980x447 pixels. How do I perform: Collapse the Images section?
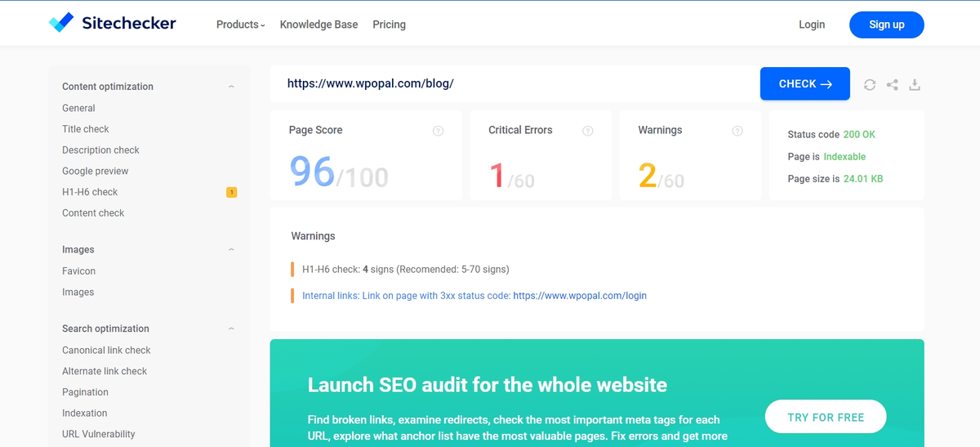coord(231,250)
